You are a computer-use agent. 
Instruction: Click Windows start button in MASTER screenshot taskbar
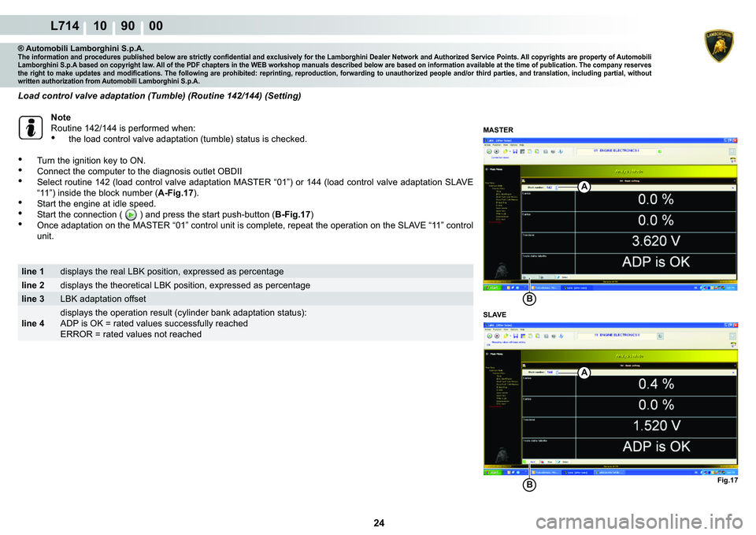click(493, 288)
